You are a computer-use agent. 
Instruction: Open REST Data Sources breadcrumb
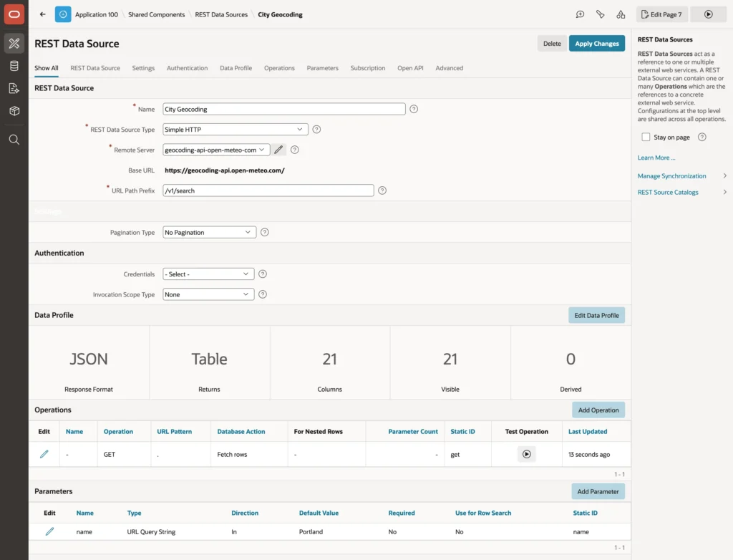pos(221,14)
